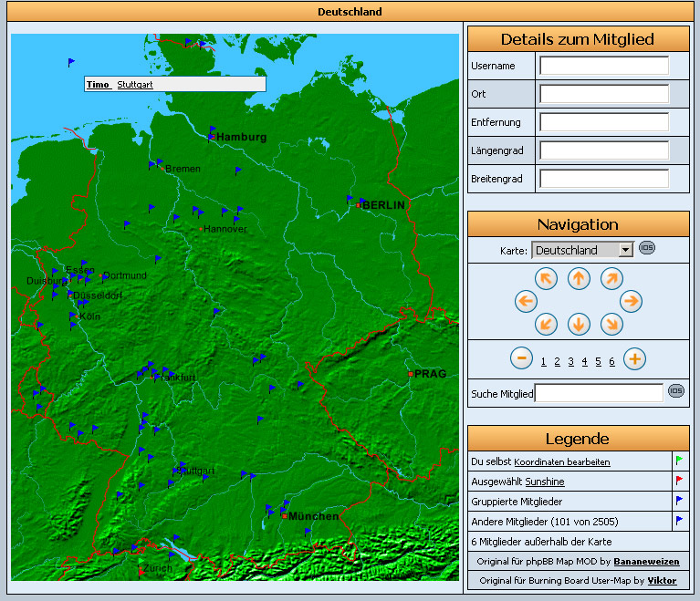Pan the map north with up arrow
Image resolution: width=700 pixels, height=601 pixels.
(x=579, y=278)
